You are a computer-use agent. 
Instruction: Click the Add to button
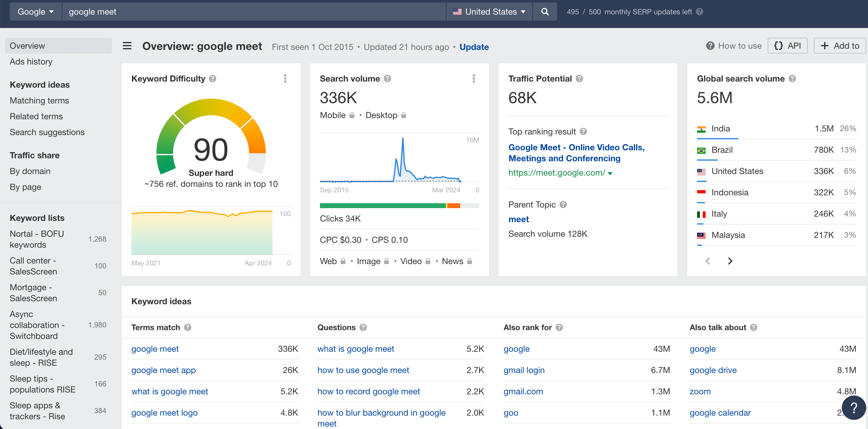pos(839,46)
